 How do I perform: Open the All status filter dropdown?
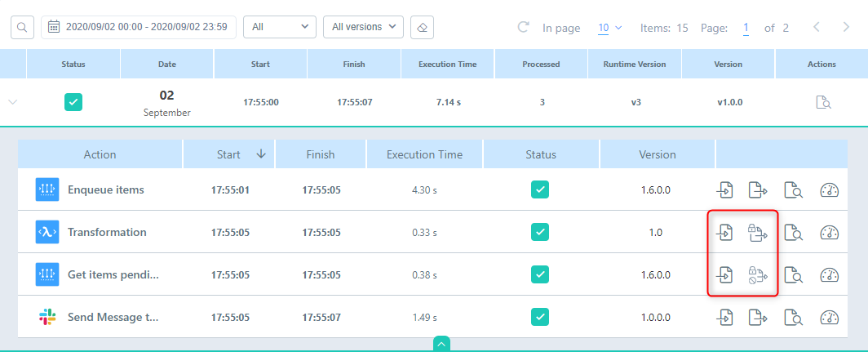[280, 27]
